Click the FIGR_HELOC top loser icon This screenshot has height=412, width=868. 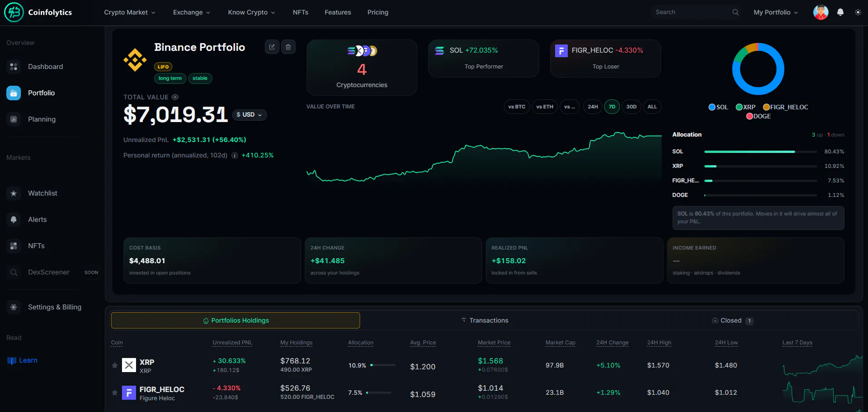coord(561,50)
